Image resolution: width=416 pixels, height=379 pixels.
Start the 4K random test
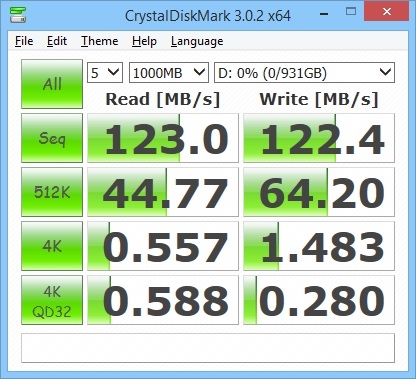pyautogui.click(x=52, y=246)
